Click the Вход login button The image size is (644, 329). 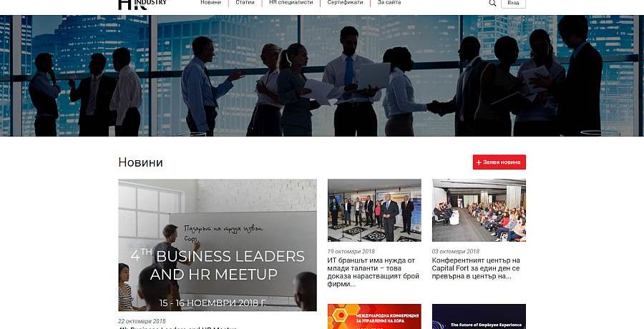[x=513, y=4]
